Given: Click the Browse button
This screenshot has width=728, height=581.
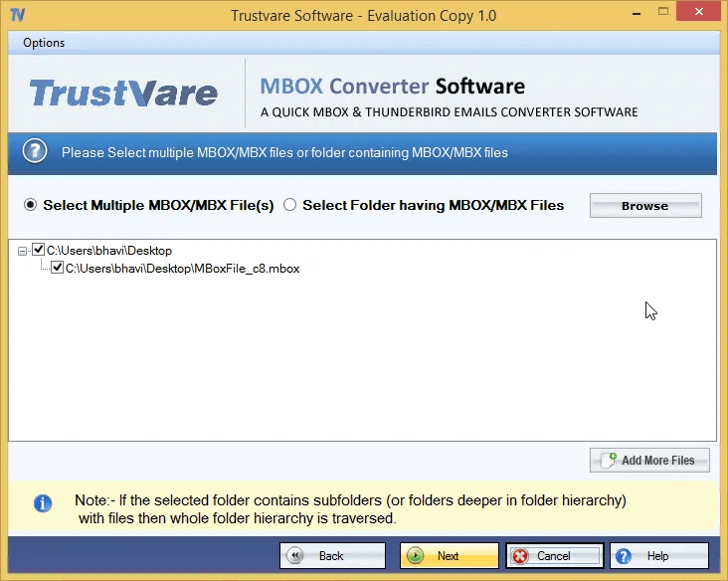Looking at the screenshot, I should 645,205.
